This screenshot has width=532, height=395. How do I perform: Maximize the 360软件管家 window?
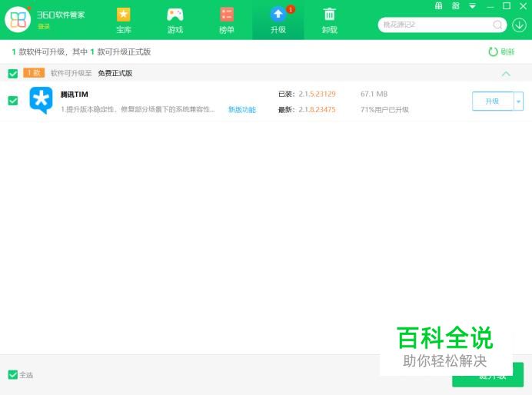[507, 6]
